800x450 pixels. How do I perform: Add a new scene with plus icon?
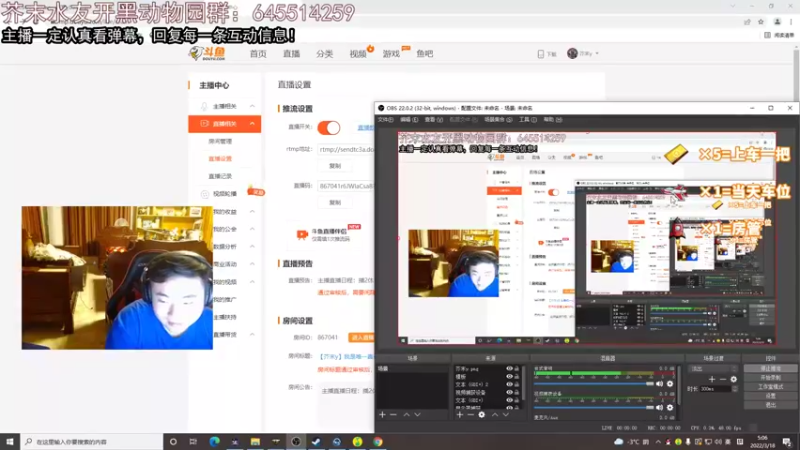tap(382, 415)
